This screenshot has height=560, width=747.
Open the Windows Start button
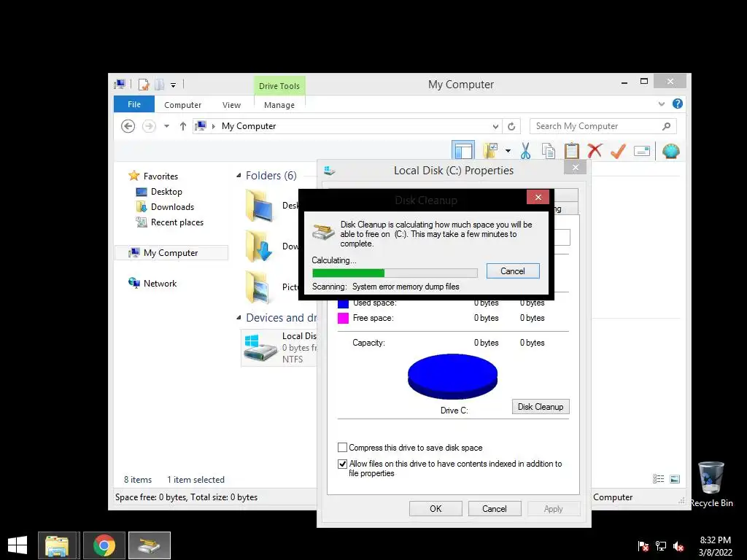tap(18, 545)
